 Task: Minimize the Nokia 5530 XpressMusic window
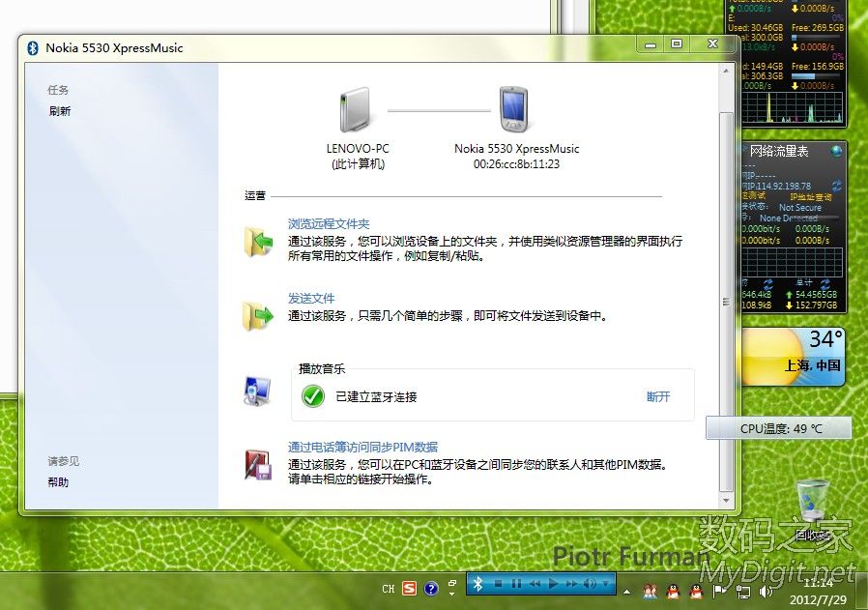(651, 44)
